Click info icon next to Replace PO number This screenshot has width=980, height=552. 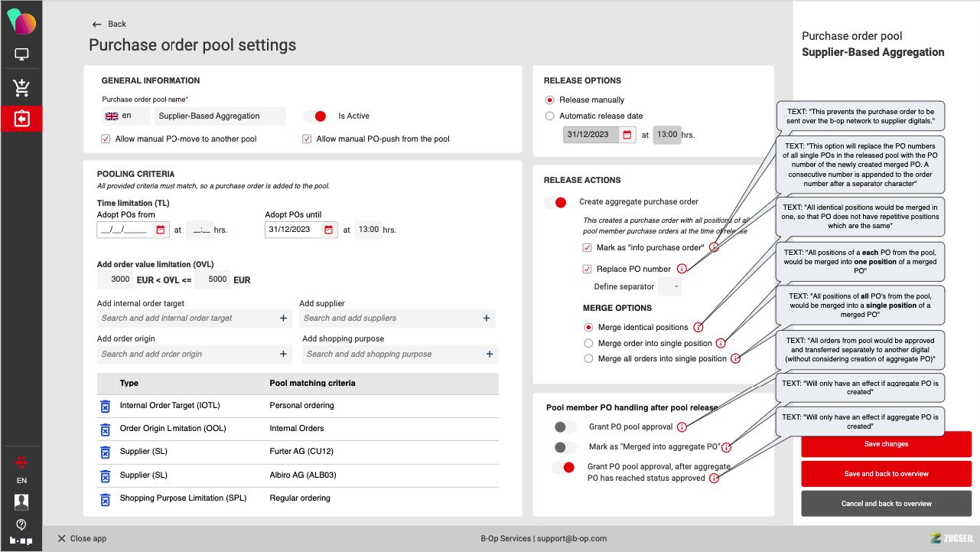(x=682, y=269)
